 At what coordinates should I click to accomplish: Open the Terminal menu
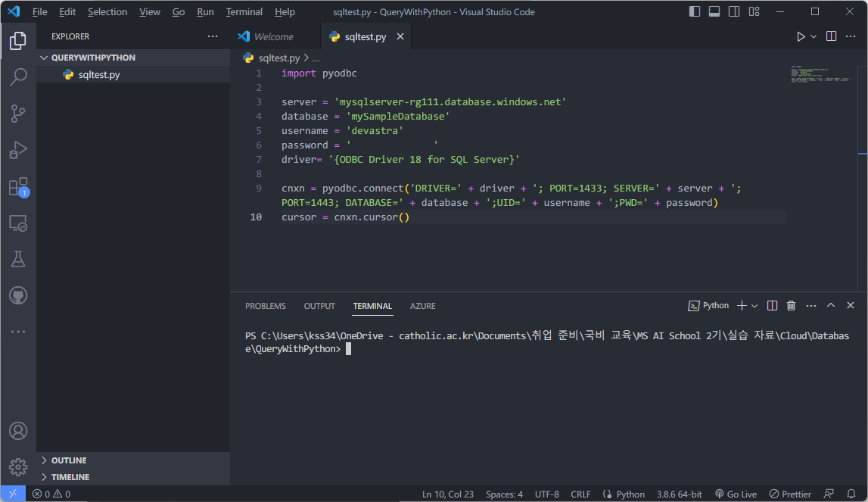tap(244, 11)
